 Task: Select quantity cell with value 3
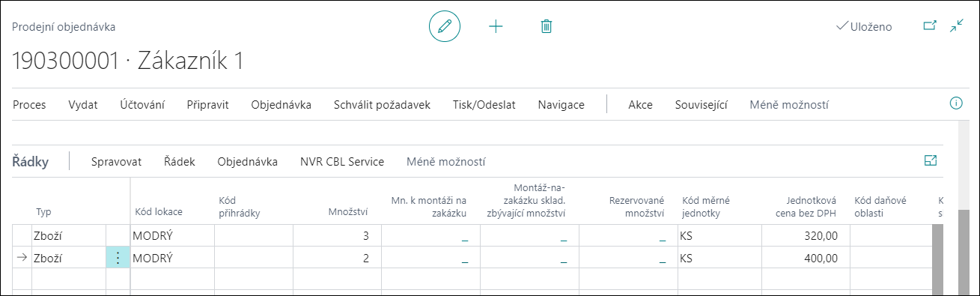coord(337,236)
